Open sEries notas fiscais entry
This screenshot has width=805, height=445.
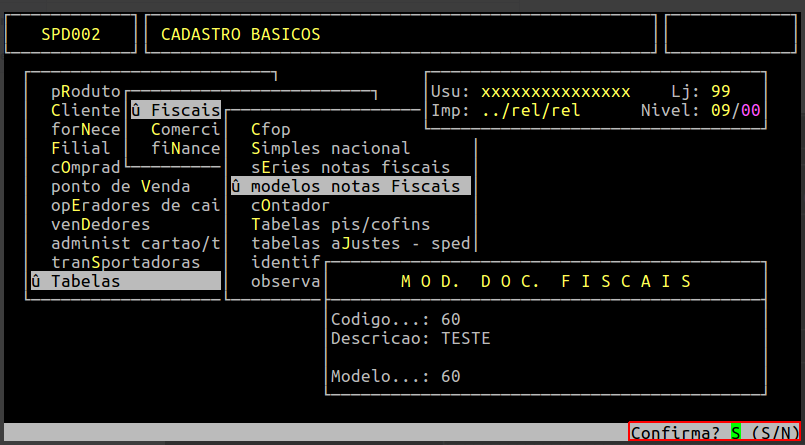click(x=350, y=167)
